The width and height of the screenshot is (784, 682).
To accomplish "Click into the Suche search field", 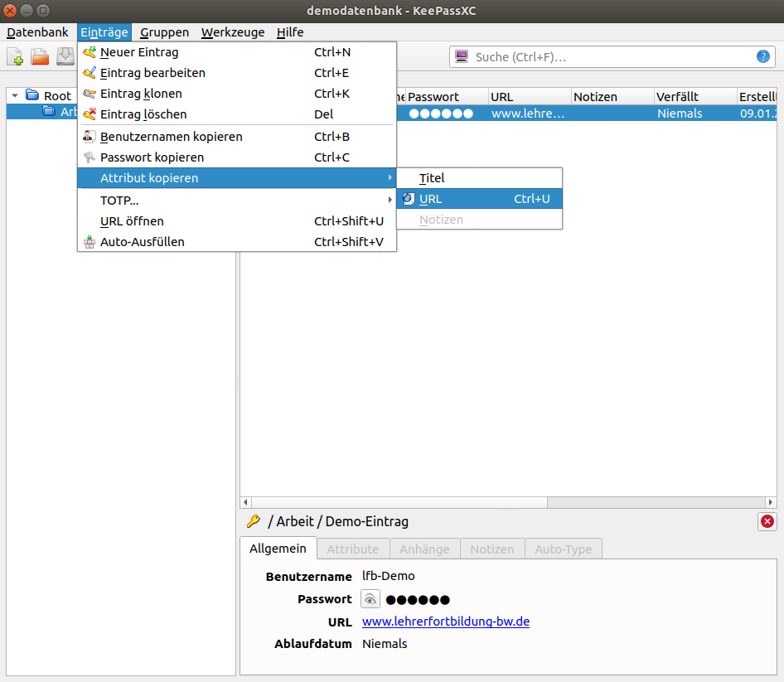I will [x=609, y=57].
